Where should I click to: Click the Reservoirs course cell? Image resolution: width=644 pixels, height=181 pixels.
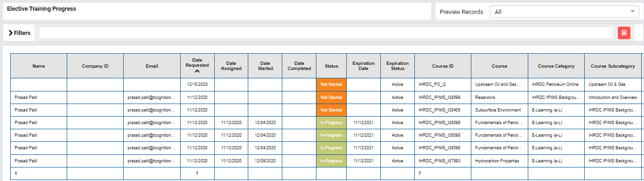499,97
